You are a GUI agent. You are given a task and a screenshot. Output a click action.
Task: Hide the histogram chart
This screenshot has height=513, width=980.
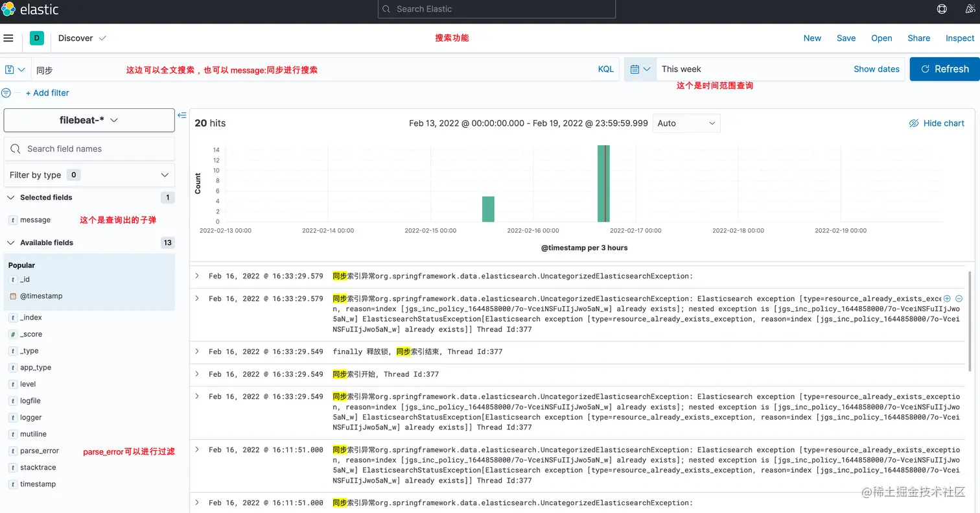pyautogui.click(x=937, y=123)
